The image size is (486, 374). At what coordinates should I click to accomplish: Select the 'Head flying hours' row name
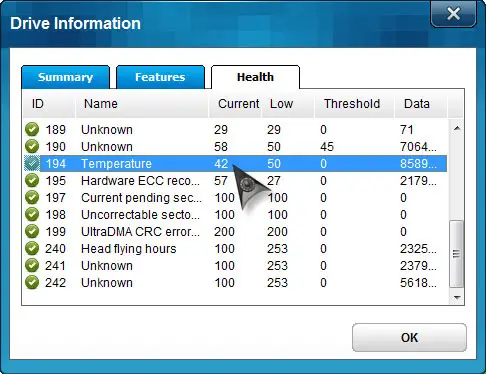coord(129,249)
